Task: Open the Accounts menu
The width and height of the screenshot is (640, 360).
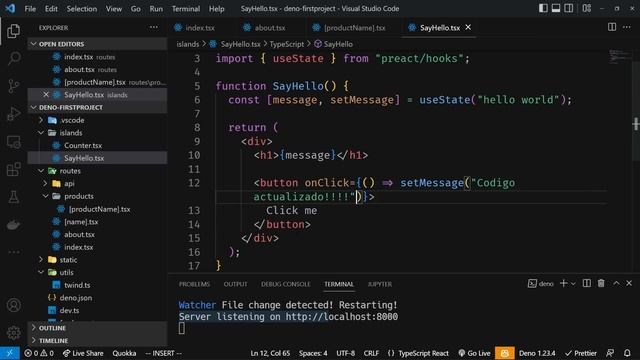Action: coord(13,305)
